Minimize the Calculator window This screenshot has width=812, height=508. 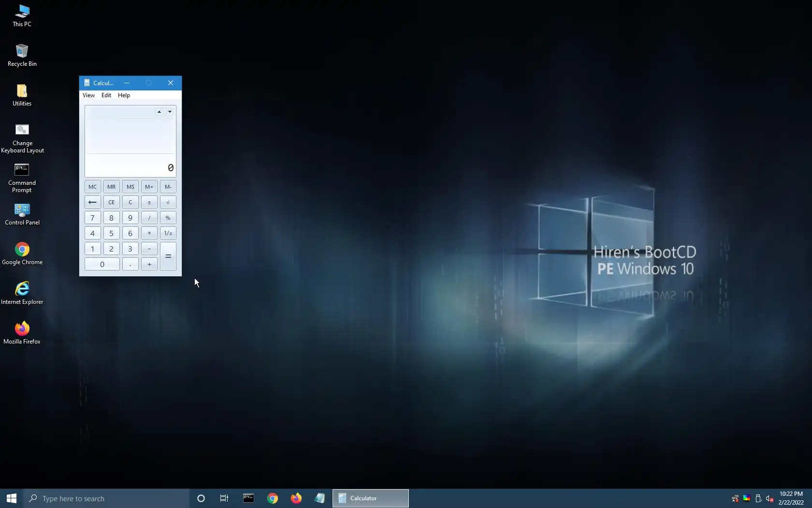tap(127, 83)
